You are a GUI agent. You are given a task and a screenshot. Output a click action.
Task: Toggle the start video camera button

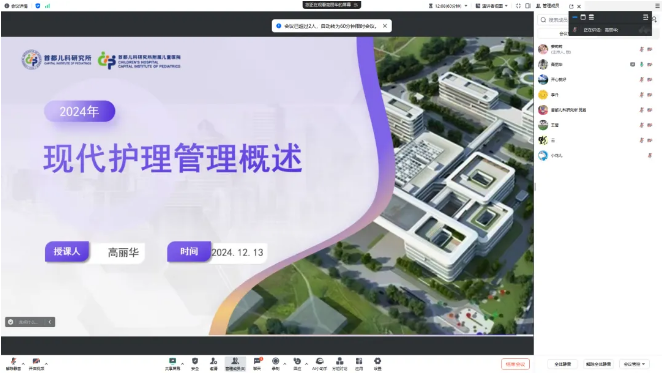coord(36,362)
